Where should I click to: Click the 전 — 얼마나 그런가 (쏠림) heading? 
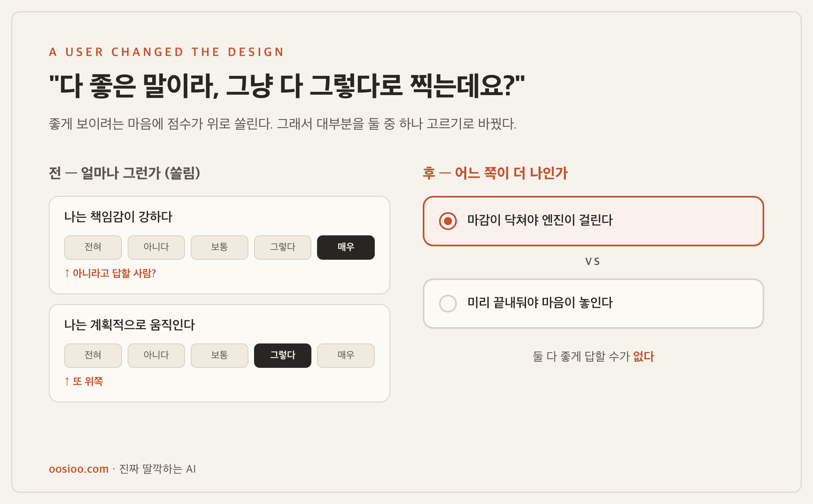124,173
